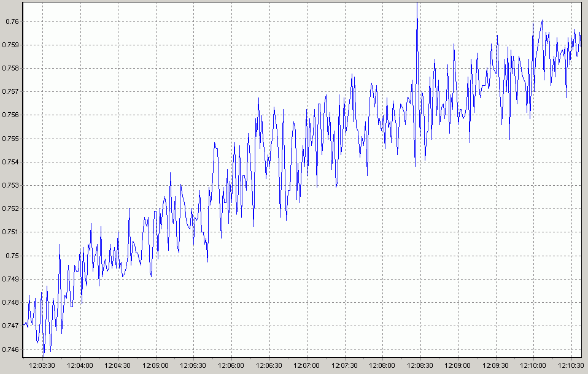Click the 12:09:00 time axis label
Screen dimensions: 588x374
(x=457, y=365)
